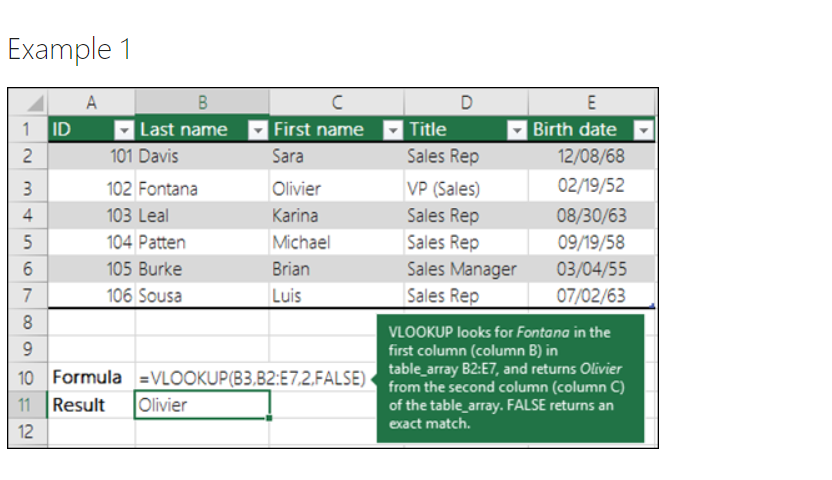832x480 pixels.
Task: Click the cell containing Fontana
Action: [x=202, y=188]
